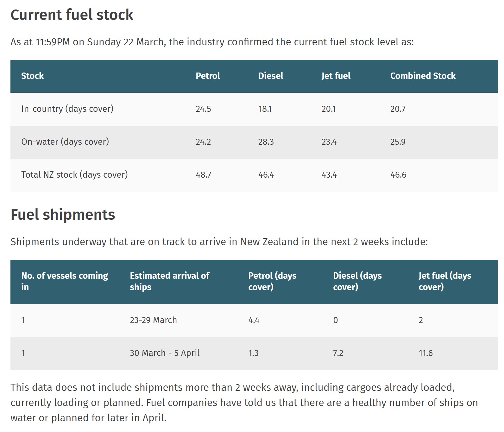Click the 'Shipments underway' paragraph text
The width and height of the screenshot is (504, 432).
pos(219,242)
